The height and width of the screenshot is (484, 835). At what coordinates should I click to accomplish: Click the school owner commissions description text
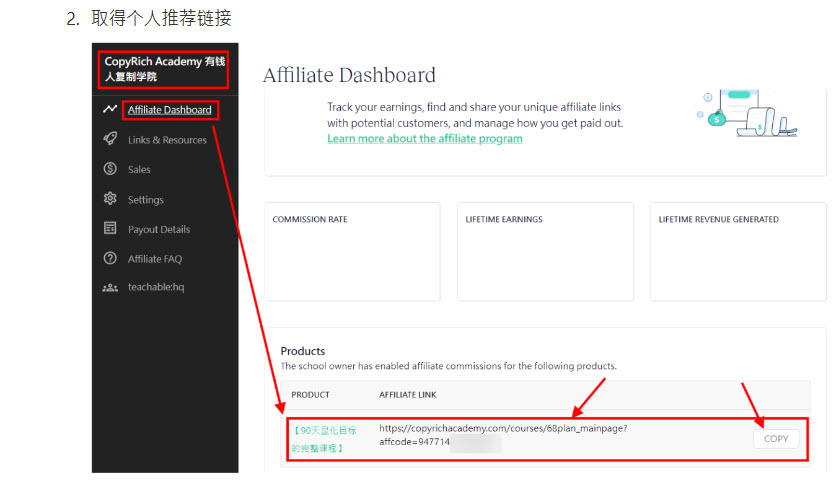448,366
